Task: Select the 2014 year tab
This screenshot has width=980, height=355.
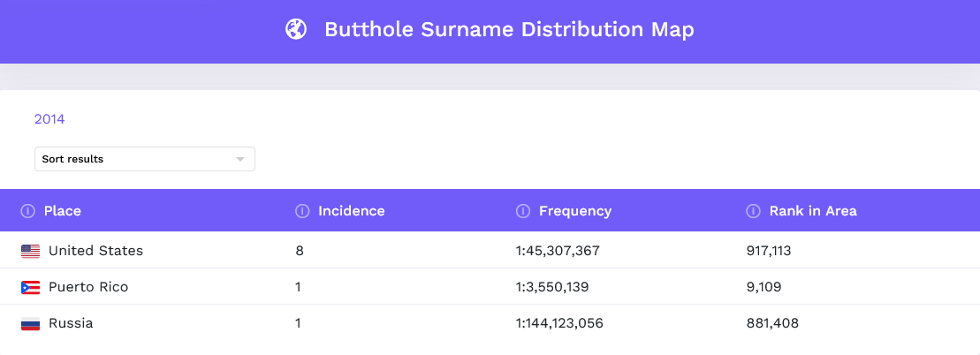Action: tap(49, 118)
